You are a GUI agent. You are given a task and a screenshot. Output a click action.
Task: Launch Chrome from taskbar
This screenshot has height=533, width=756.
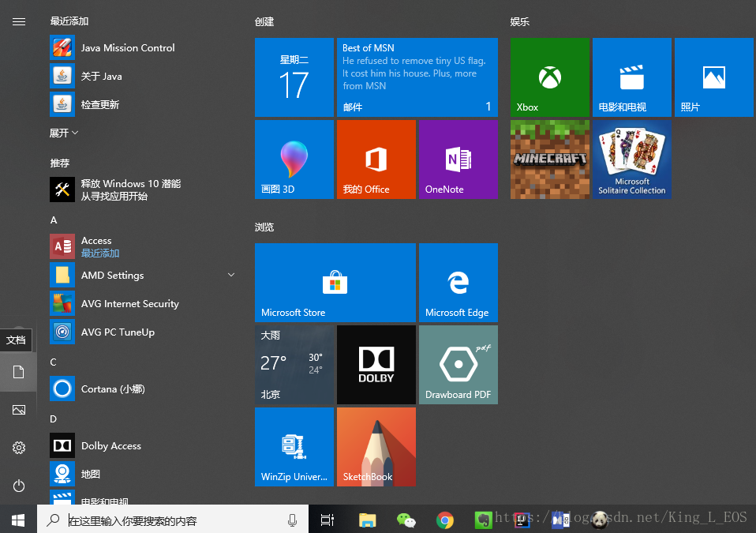(x=445, y=520)
